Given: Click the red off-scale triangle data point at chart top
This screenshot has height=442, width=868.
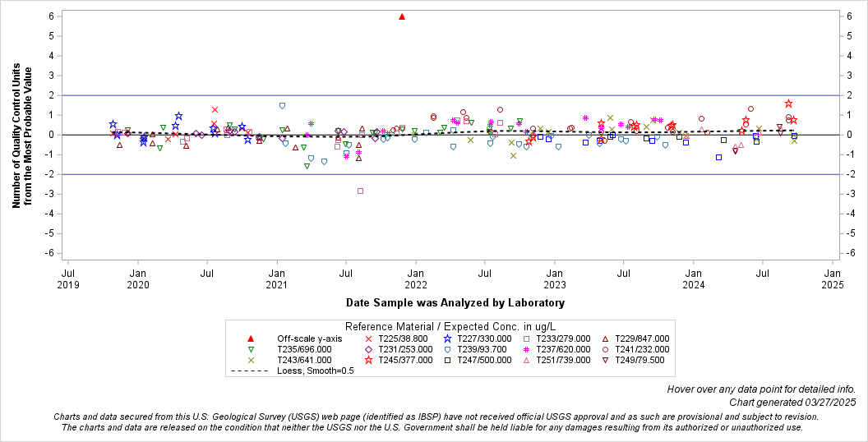Looking at the screenshot, I should pos(402,16).
